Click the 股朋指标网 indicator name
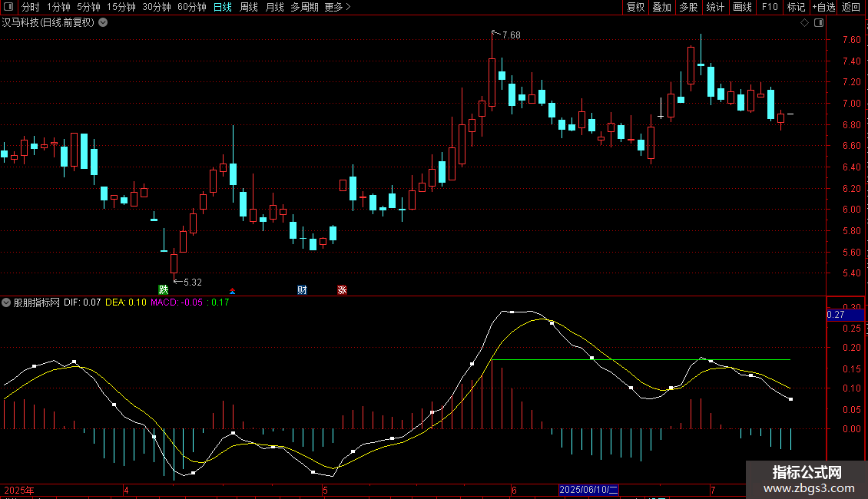Screen dimensions: 868x499 [37, 302]
